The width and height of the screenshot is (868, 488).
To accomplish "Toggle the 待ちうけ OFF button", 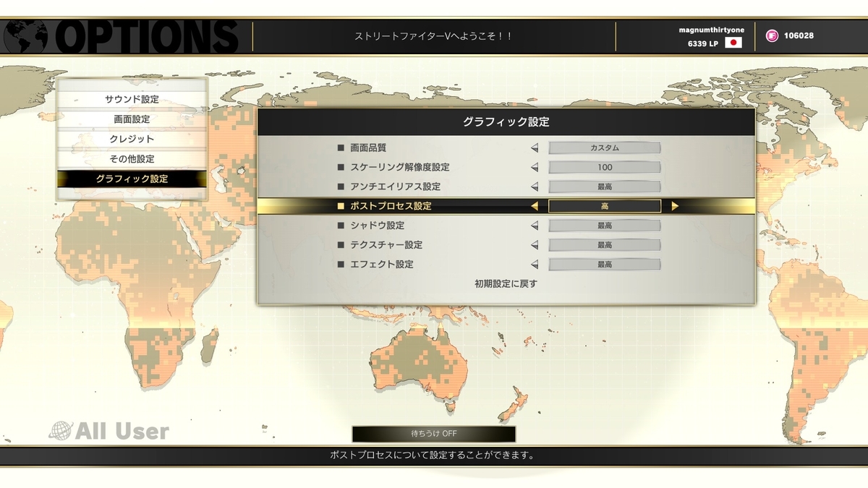I will click(434, 434).
